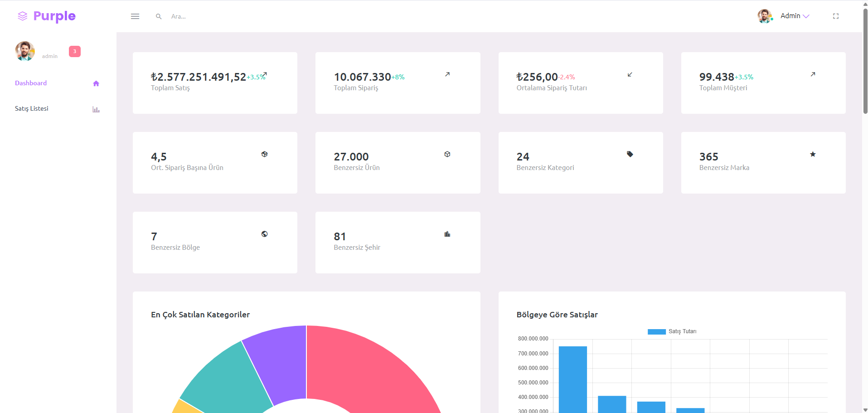Click the search magnifier icon
The width and height of the screenshot is (868, 413).
(x=159, y=16)
